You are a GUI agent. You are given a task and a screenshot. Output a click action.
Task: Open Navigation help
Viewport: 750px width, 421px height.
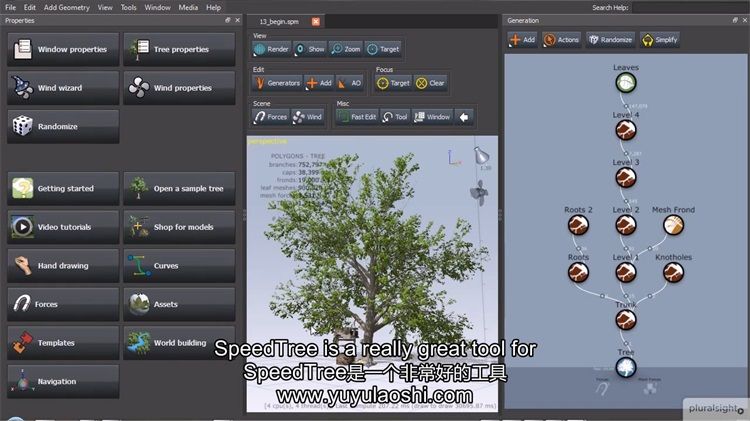[63, 381]
